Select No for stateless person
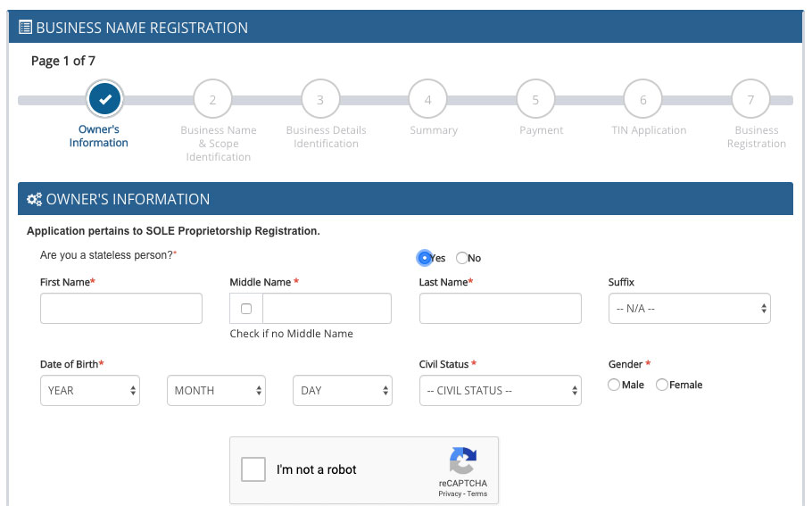Screen dimensions: 812x506 pos(461,258)
